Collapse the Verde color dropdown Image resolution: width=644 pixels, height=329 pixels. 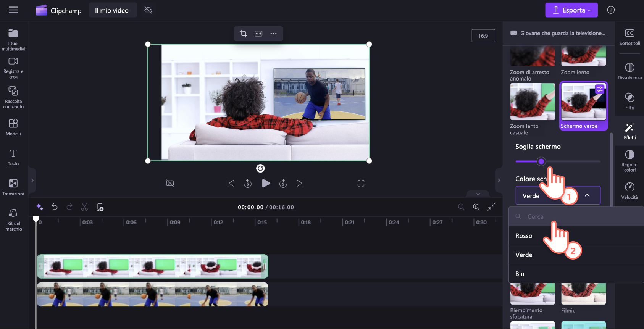coord(558,195)
